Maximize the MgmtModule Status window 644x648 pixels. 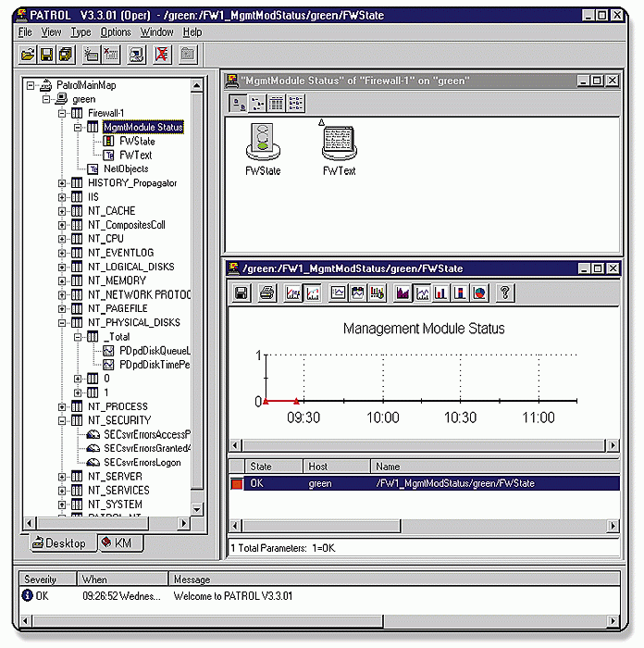[597, 81]
